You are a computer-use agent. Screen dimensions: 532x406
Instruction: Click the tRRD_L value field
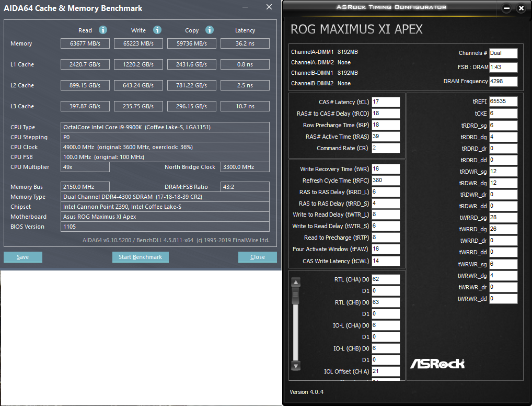(x=386, y=192)
